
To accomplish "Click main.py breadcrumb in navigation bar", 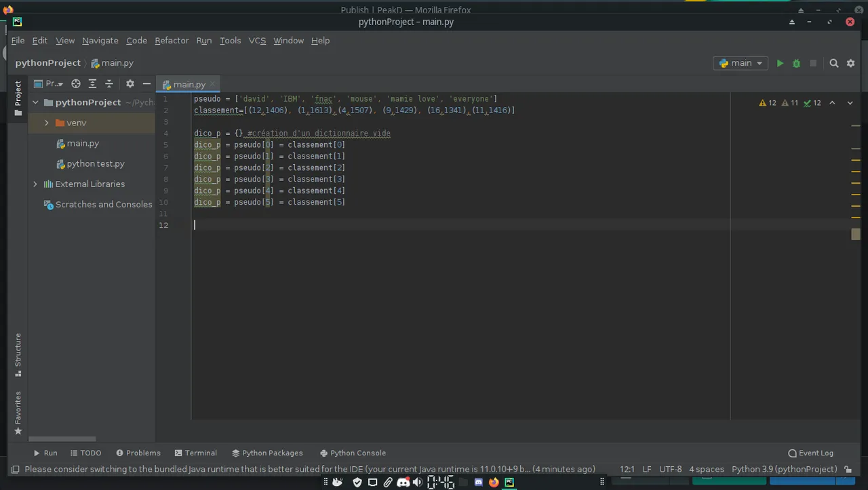I will 113,62.
